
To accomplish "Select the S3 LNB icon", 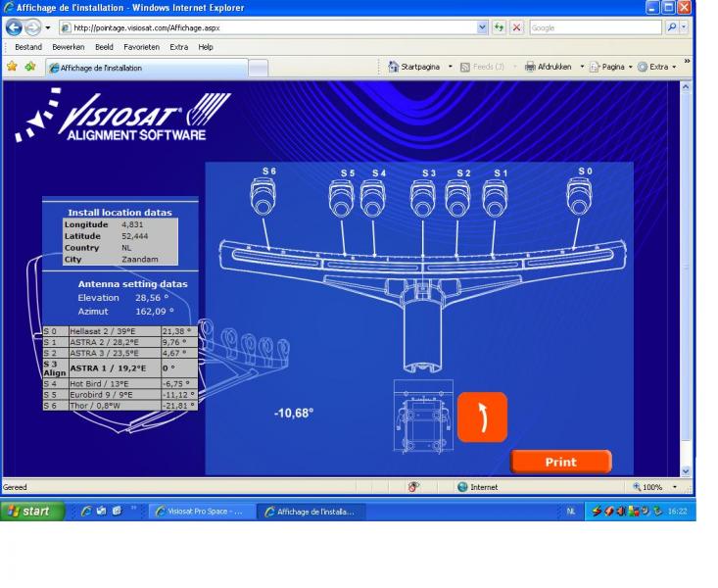I will coord(423,199).
